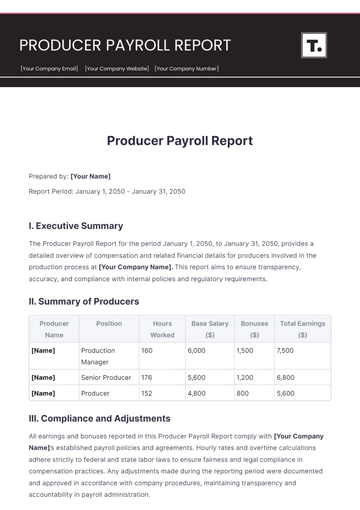Select the Producer Payroll Report main heading
360x510 pixels.
pyautogui.click(x=180, y=141)
